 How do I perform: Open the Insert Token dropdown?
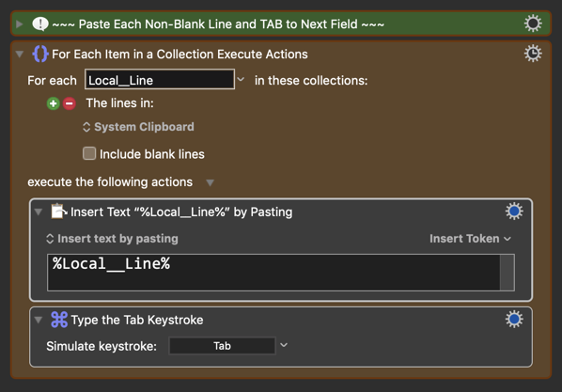pyautogui.click(x=470, y=239)
